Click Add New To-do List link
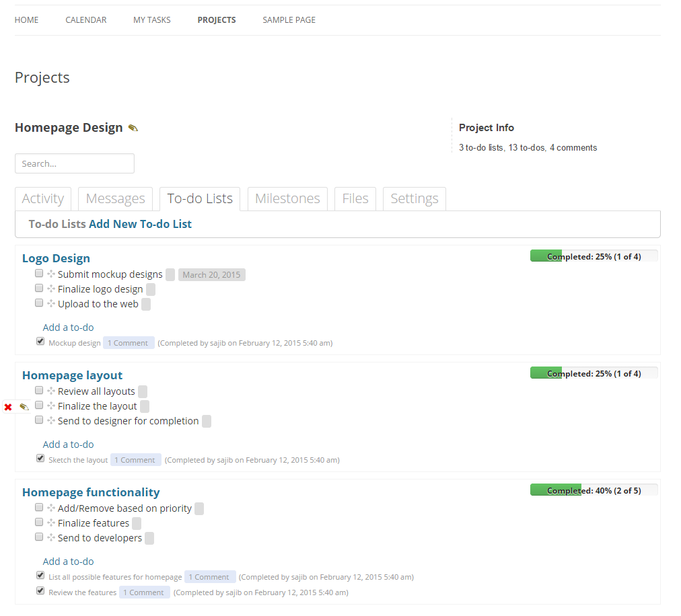Image resolution: width=681 pixels, height=616 pixels. [140, 224]
